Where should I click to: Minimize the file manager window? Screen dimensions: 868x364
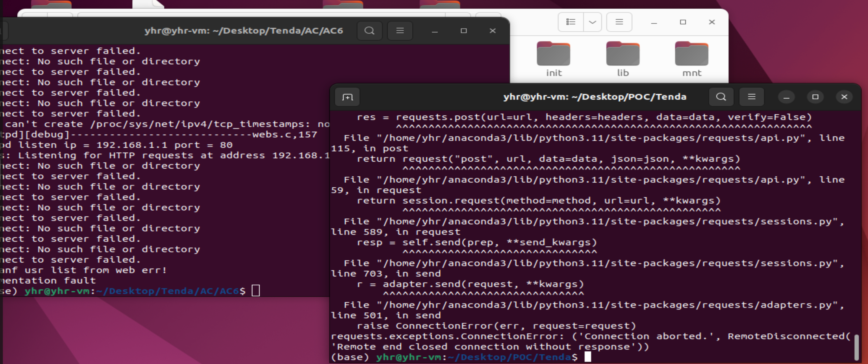[654, 22]
